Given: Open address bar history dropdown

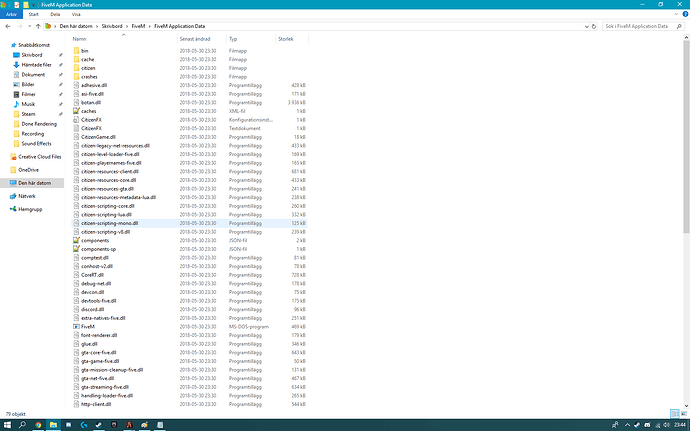Looking at the screenshot, I should coord(587,26).
